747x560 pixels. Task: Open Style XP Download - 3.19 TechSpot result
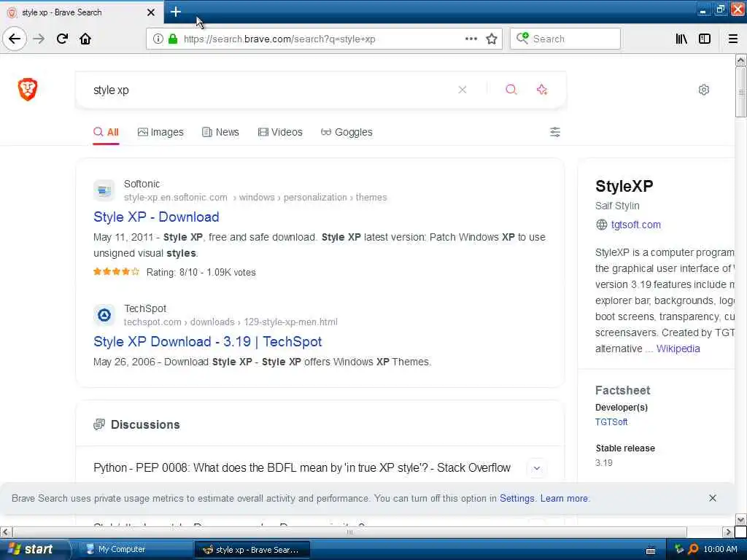coord(208,341)
